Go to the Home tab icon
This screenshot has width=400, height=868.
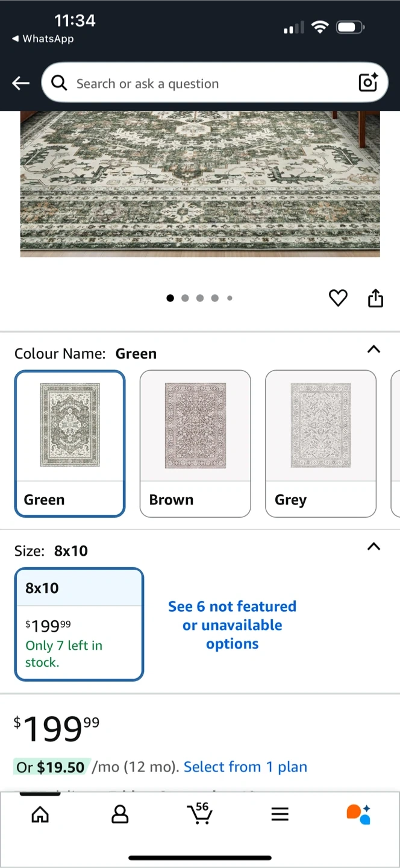click(x=40, y=814)
